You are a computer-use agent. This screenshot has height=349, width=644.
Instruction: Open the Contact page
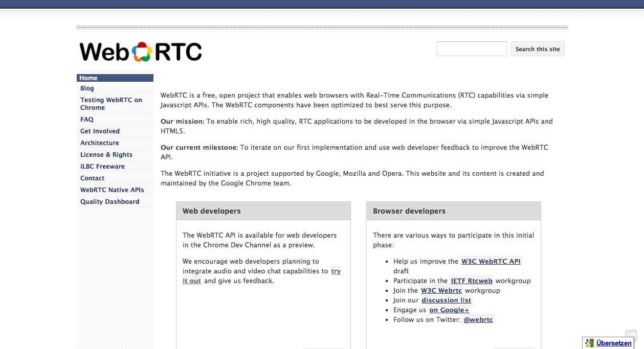pyautogui.click(x=92, y=178)
